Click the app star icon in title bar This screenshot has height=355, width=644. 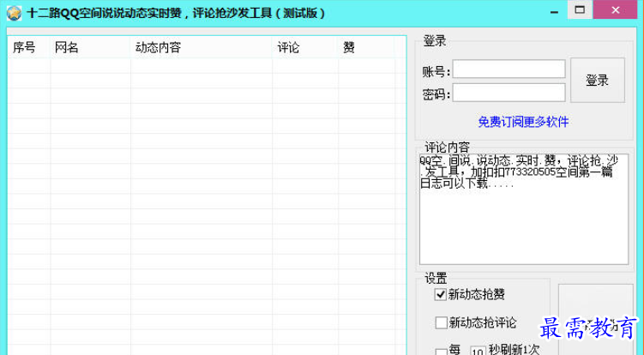[14, 13]
